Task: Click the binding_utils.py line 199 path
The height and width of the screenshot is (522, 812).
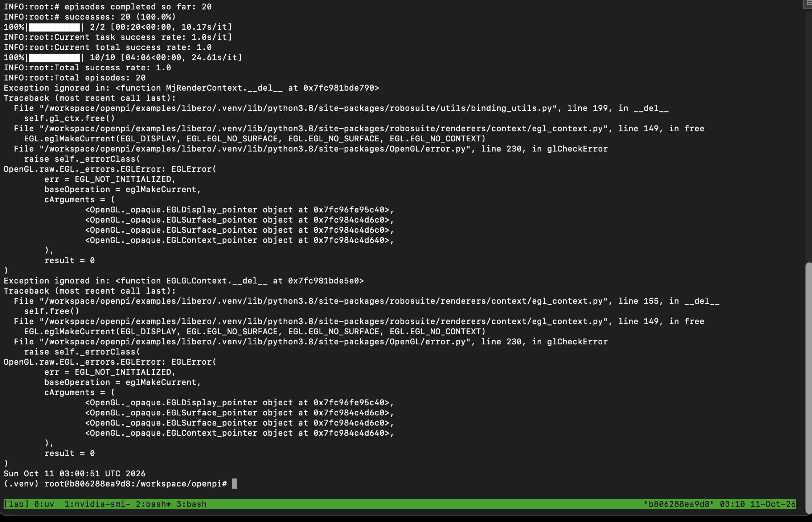Action: tap(341, 108)
